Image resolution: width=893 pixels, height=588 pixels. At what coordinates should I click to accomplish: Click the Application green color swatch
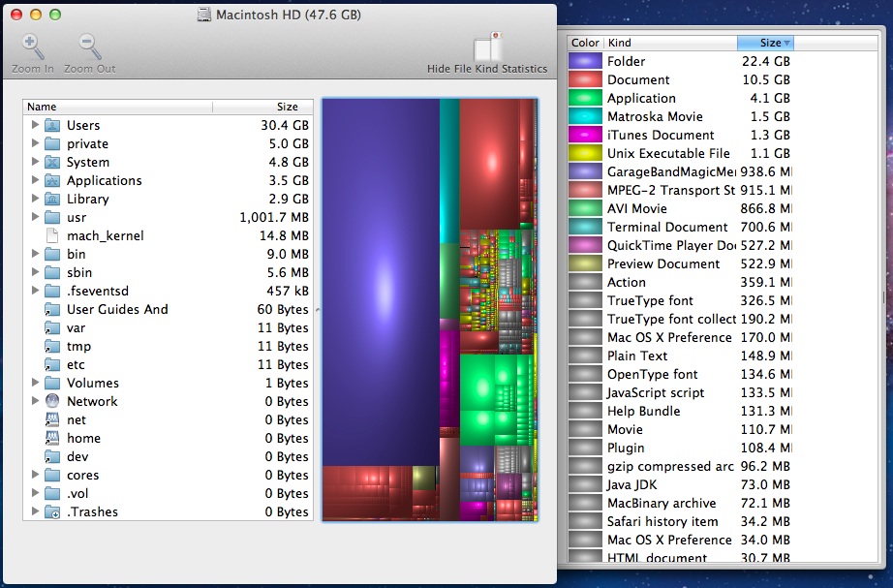tap(585, 98)
